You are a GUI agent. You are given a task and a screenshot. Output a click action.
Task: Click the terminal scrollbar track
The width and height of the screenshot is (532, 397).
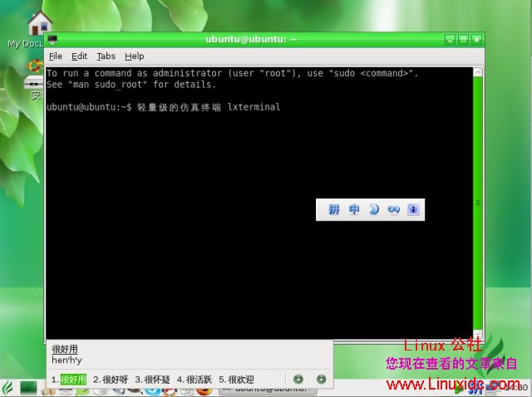click(478, 203)
